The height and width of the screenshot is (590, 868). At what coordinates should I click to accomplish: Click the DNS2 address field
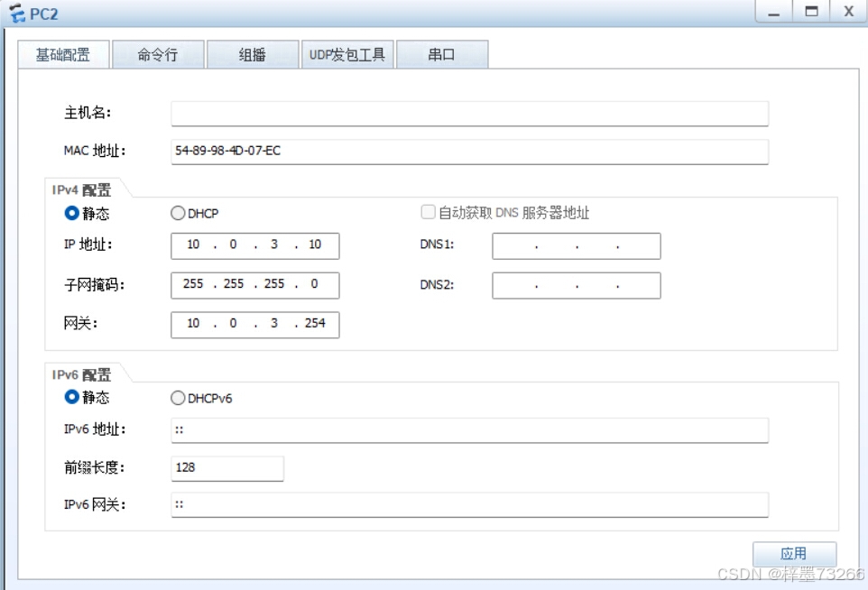tap(577, 285)
